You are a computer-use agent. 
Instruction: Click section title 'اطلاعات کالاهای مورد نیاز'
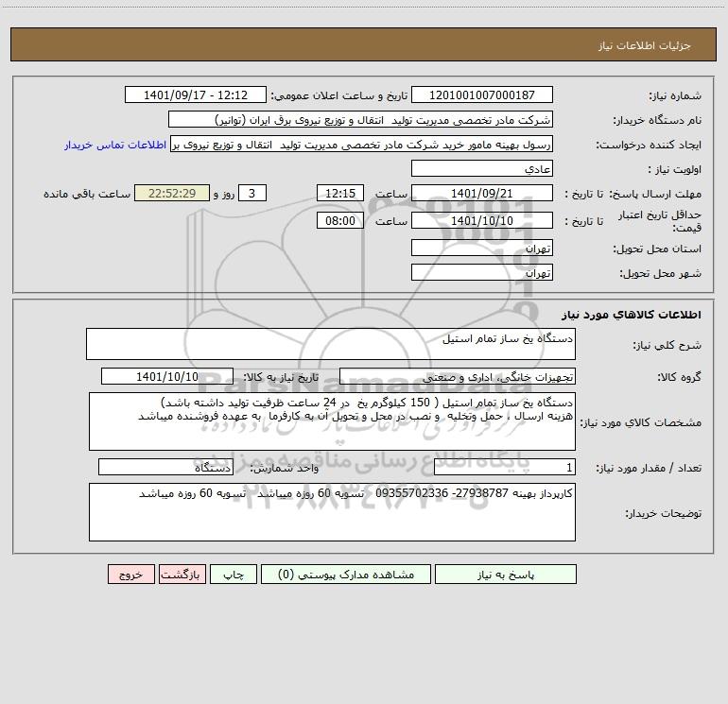(x=632, y=314)
